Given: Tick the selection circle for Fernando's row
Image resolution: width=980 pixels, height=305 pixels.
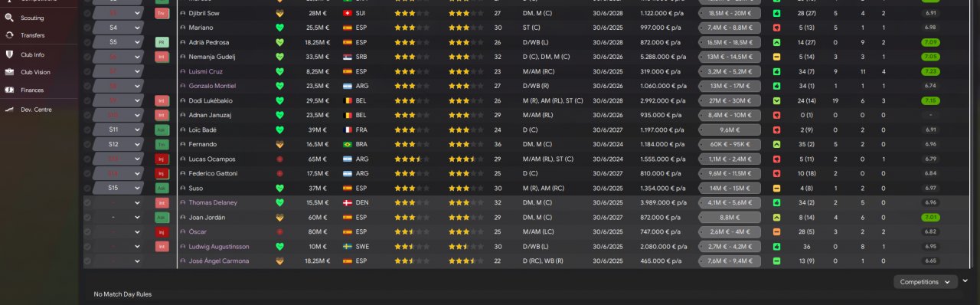Looking at the screenshot, I should (x=87, y=144).
